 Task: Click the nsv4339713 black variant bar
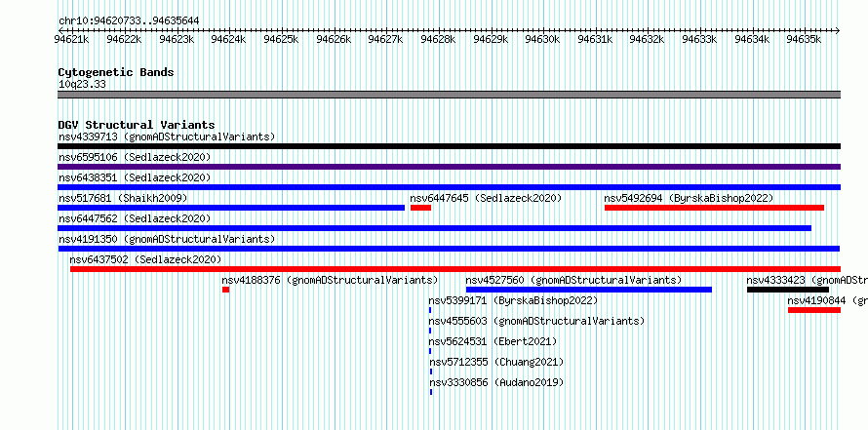click(449, 146)
